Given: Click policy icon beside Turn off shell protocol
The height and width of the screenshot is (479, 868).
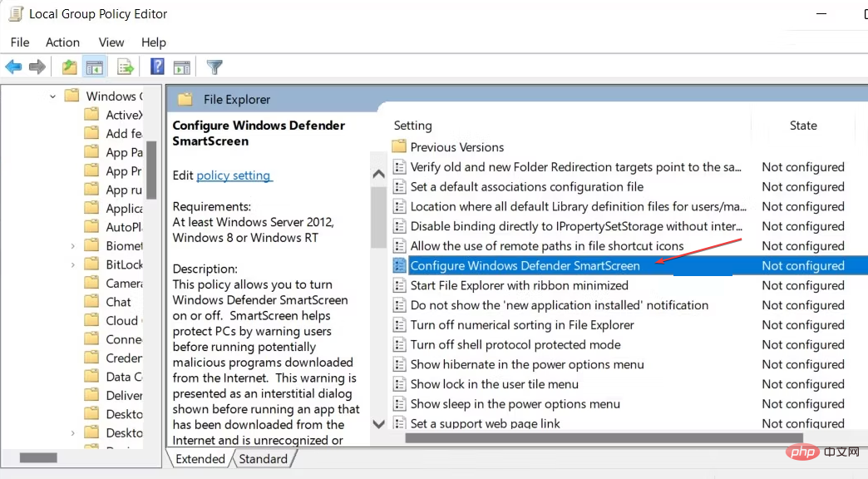Looking at the screenshot, I should point(399,344).
